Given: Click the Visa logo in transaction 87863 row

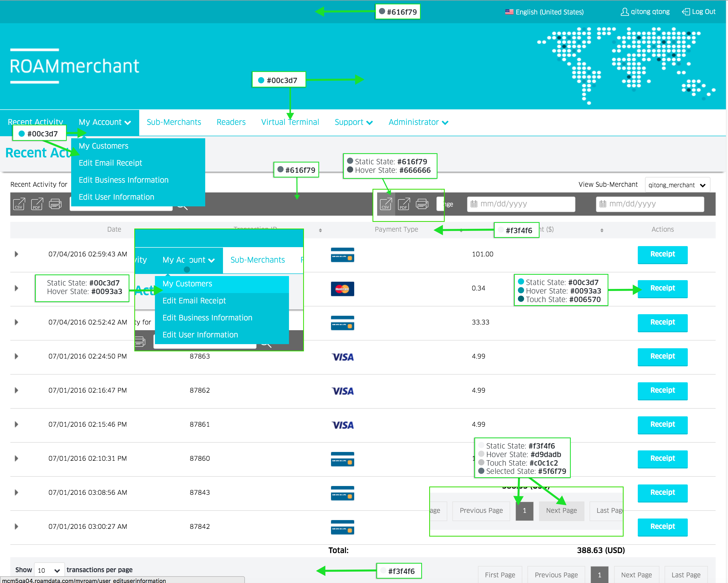Looking at the screenshot, I should pos(342,357).
